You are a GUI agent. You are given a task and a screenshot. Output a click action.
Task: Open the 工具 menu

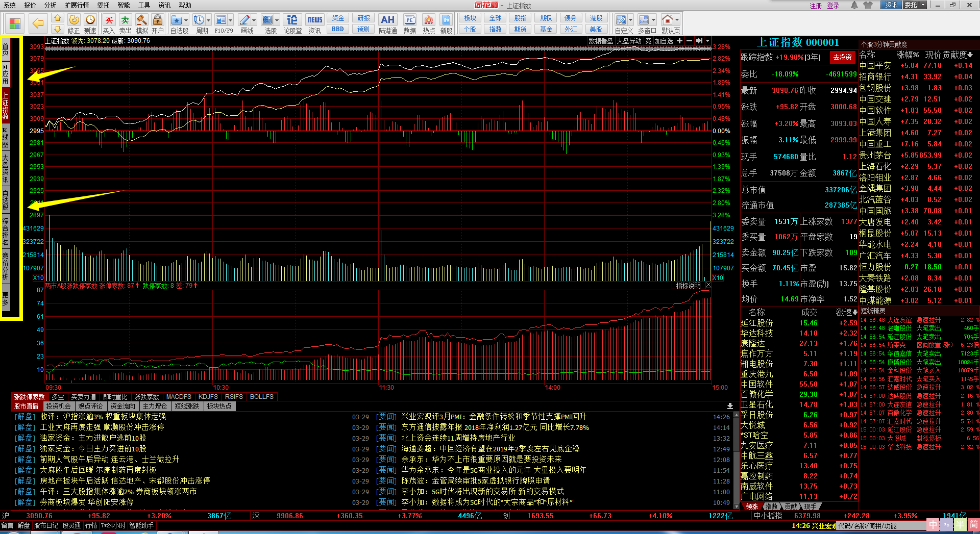pos(144,5)
